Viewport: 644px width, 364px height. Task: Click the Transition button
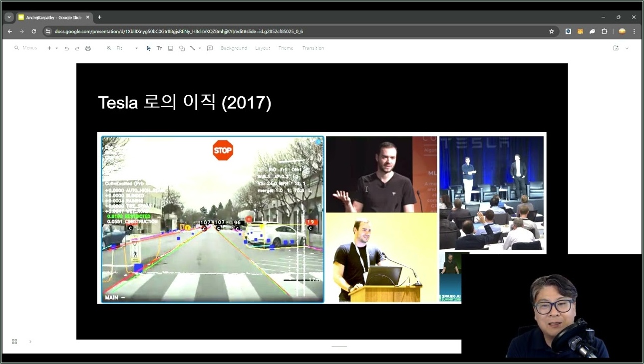pyautogui.click(x=313, y=48)
